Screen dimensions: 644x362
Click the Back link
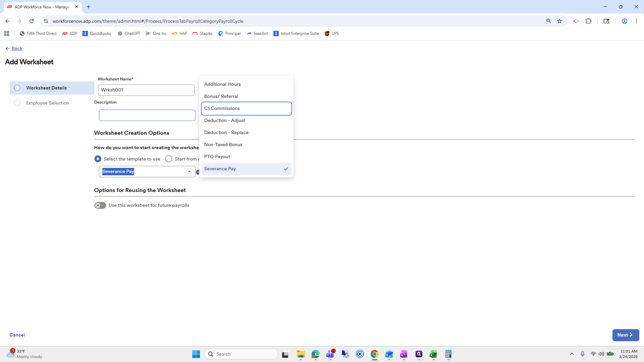pos(17,49)
